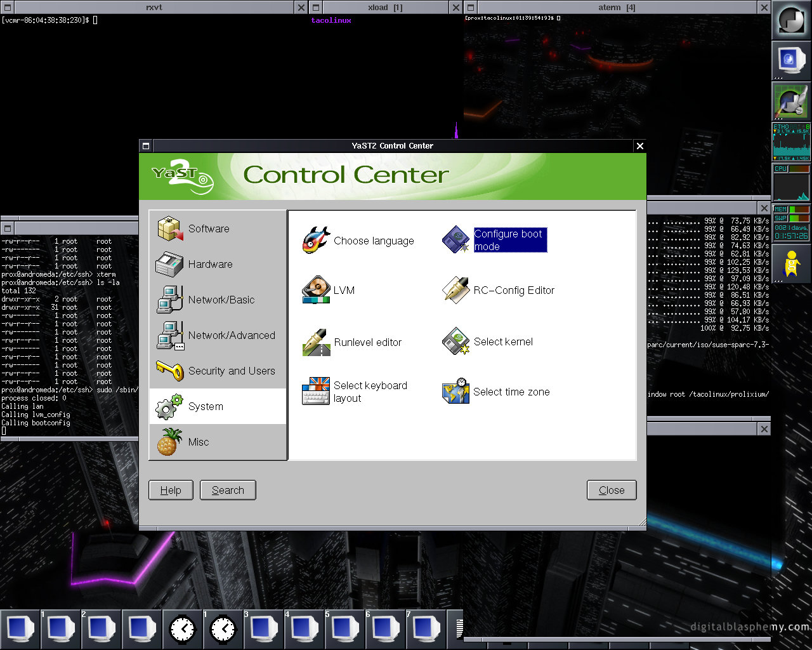Open the Select time zone module
The width and height of the screenshot is (812, 650).
point(495,392)
